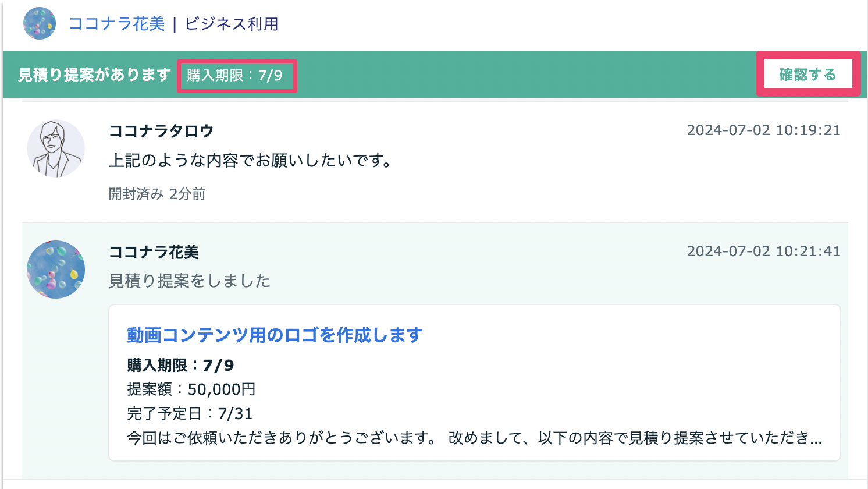The height and width of the screenshot is (489, 868).
Task: Open the 動画コンテンツ用のロゴを作成します proposal link
Action: tap(275, 335)
